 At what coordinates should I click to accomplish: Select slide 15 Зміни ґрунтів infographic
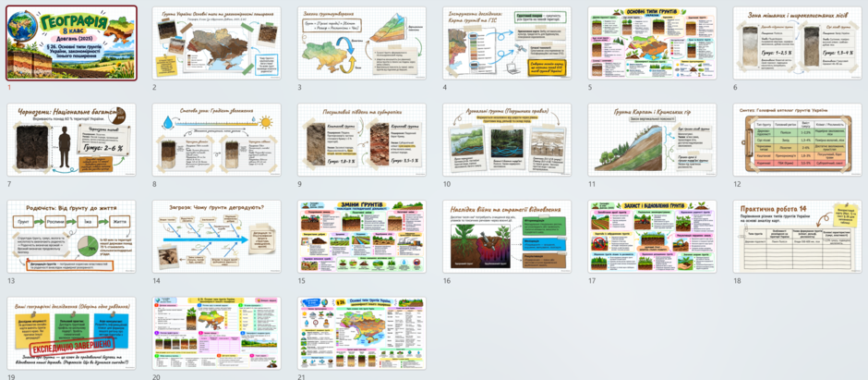361,237
